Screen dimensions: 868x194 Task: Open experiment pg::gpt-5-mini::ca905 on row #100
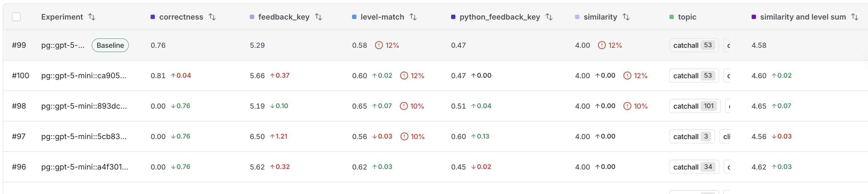(84, 76)
